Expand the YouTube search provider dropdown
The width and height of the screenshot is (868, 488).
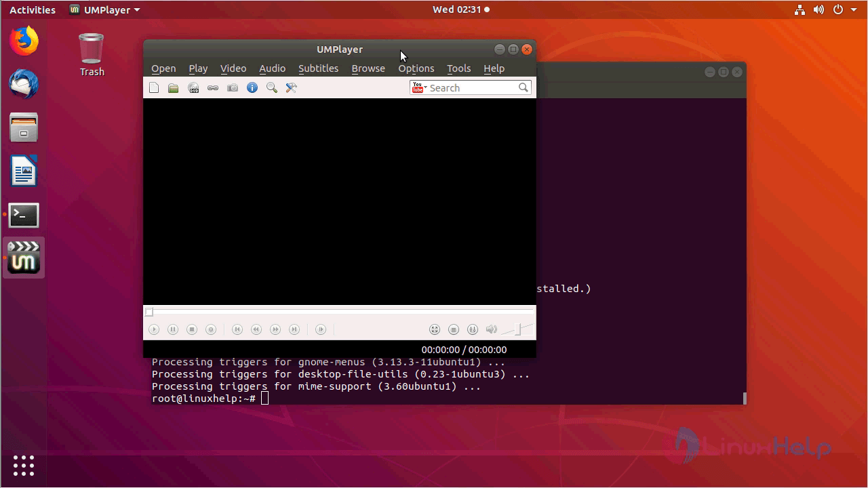pyautogui.click(x=419, y=87)
